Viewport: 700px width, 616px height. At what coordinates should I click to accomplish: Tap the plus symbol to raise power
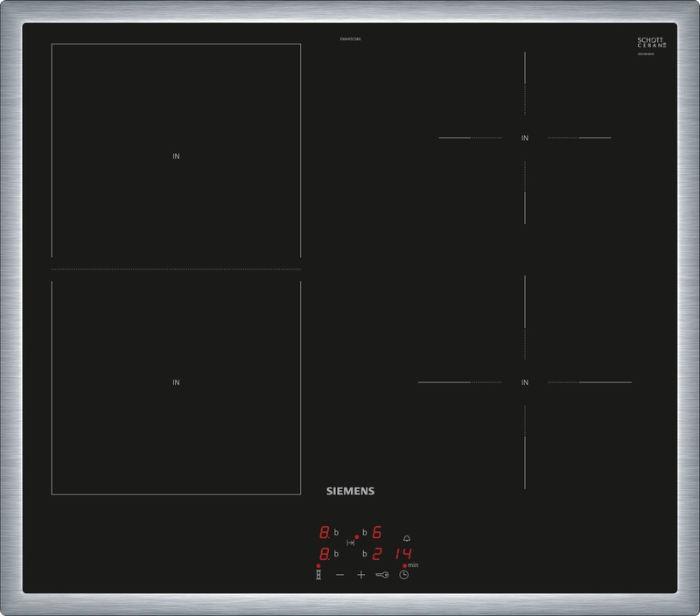pyautogui.click(x=361, y=574)
